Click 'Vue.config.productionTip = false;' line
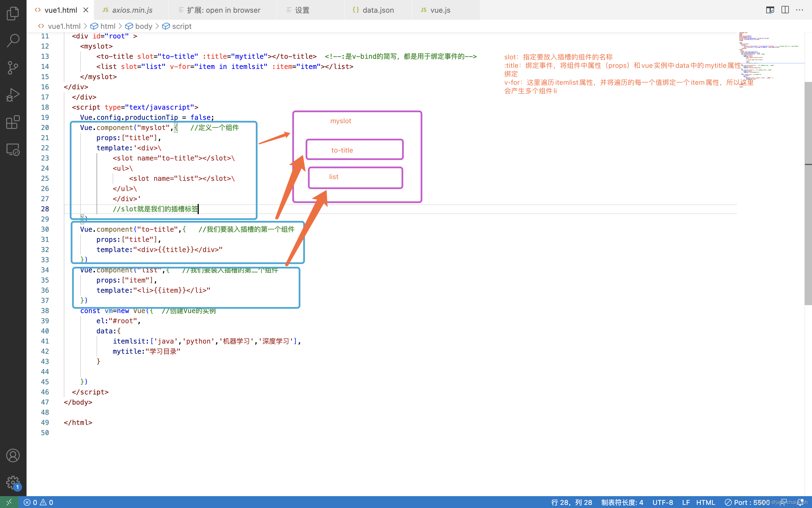Viewport: 812px width, 508px height. click(147, 117)
